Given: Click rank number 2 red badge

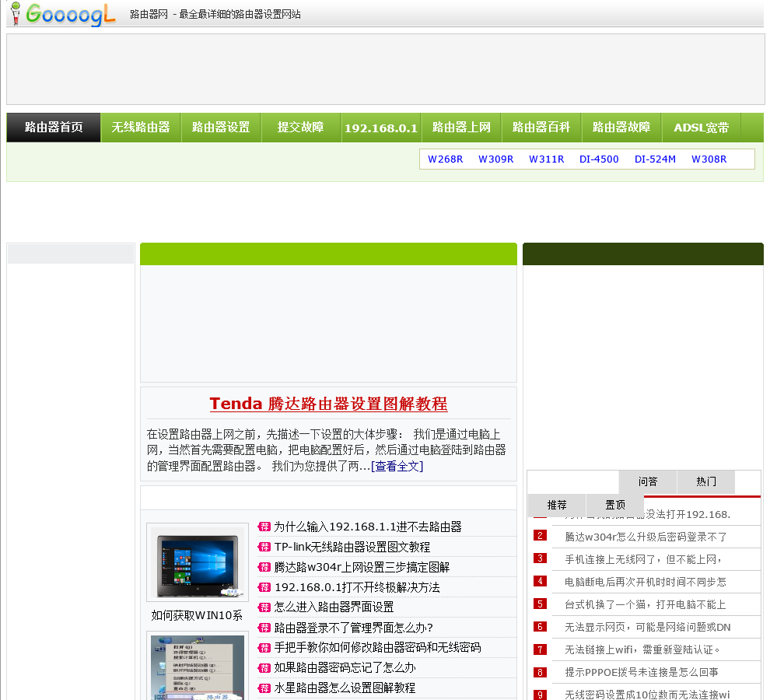Looking at the screenshot, I should 541,535.
